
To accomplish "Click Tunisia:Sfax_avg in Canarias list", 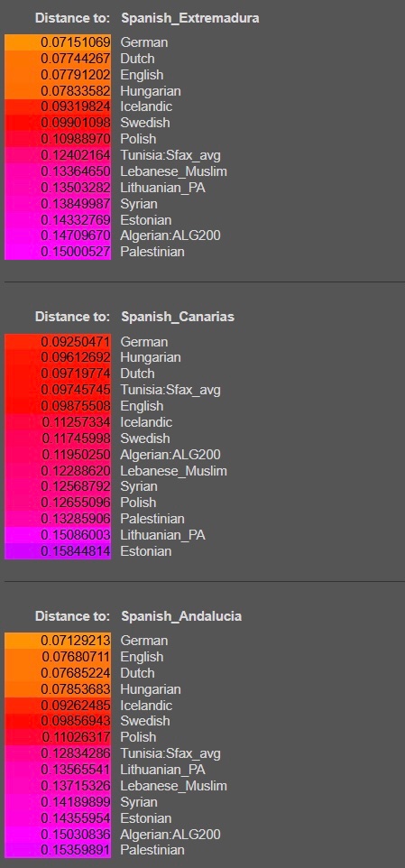I will coord(170,390).
